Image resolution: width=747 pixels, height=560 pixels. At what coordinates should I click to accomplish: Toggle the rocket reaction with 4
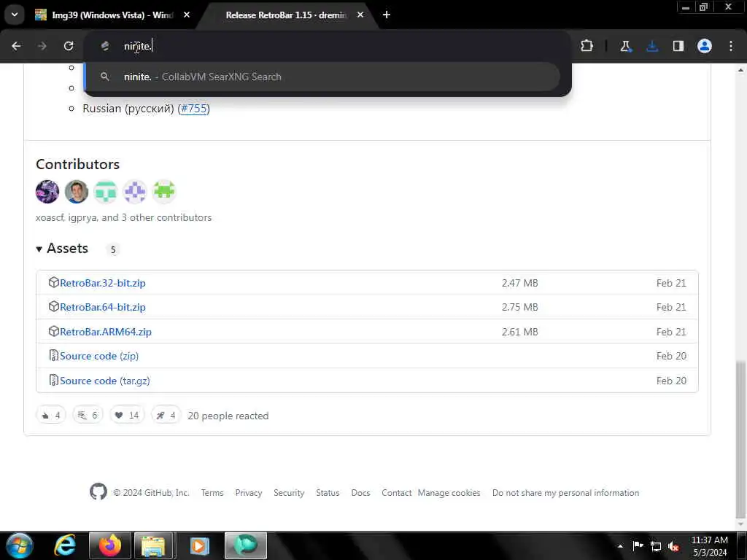pos(166,416)
